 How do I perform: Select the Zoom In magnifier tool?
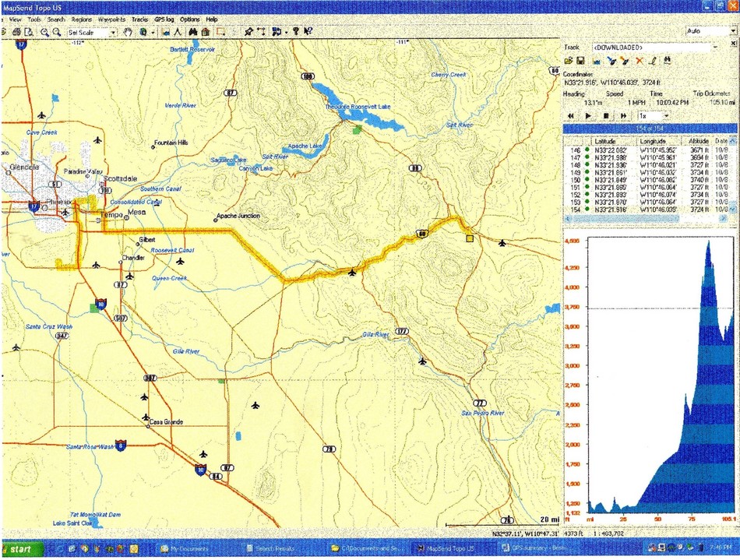pyautogui.click(x=45, y=32)
